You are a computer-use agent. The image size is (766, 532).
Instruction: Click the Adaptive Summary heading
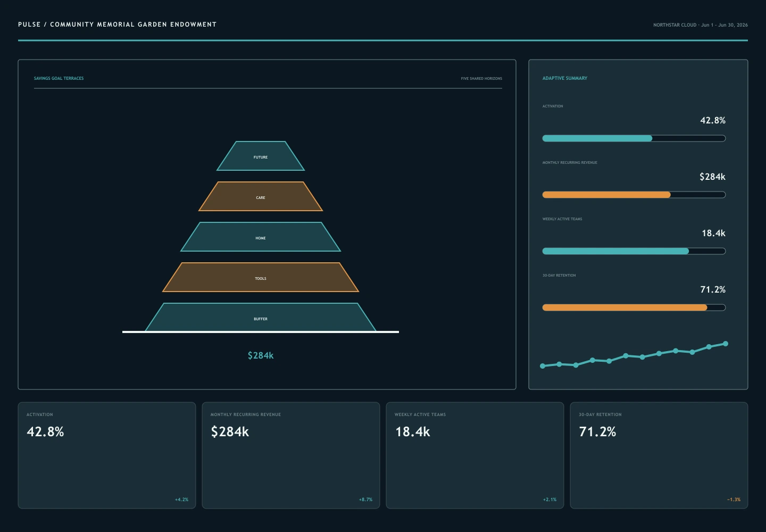pos(565,78)
